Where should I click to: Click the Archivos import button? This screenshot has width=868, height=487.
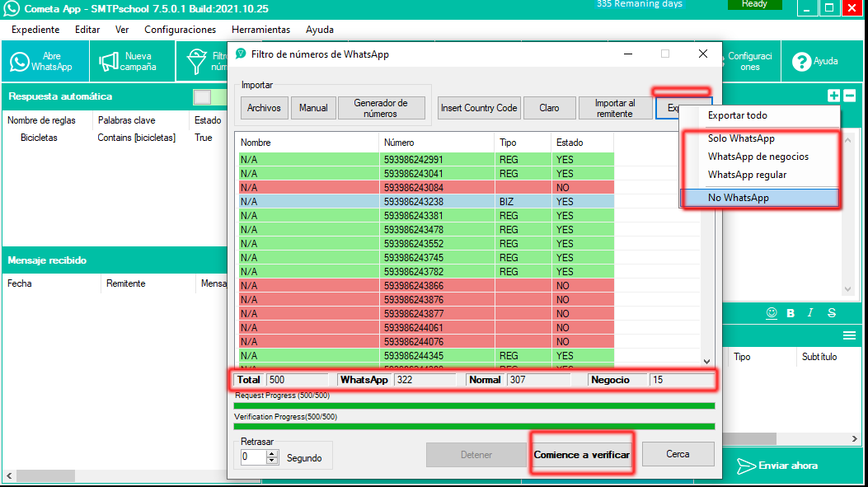(264, 108)
